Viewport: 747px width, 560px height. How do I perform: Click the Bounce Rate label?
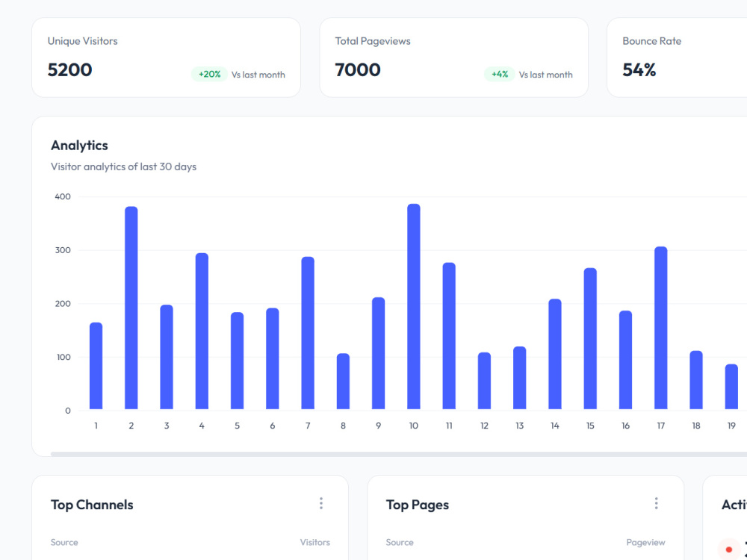pos(651,41)
